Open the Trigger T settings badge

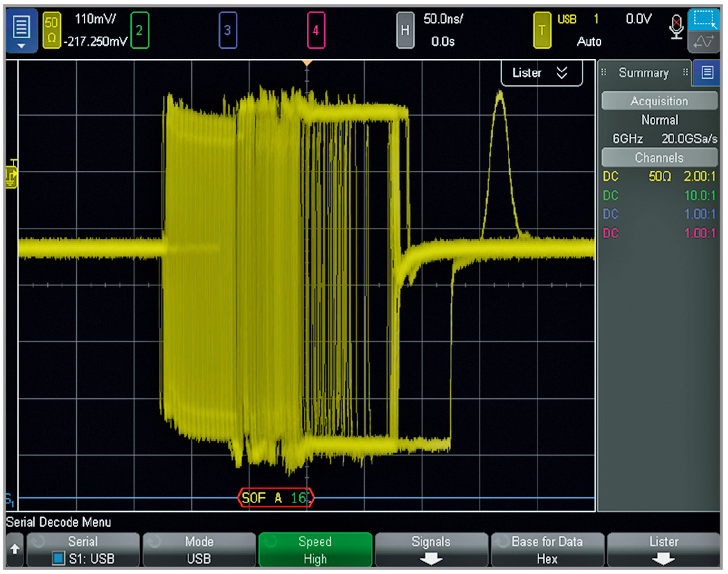[x=542, y=30]
